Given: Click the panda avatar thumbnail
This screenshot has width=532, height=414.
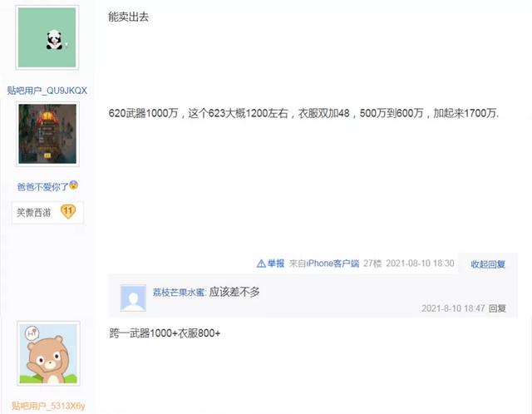Looking at the screenshot, I should [47, 37].
